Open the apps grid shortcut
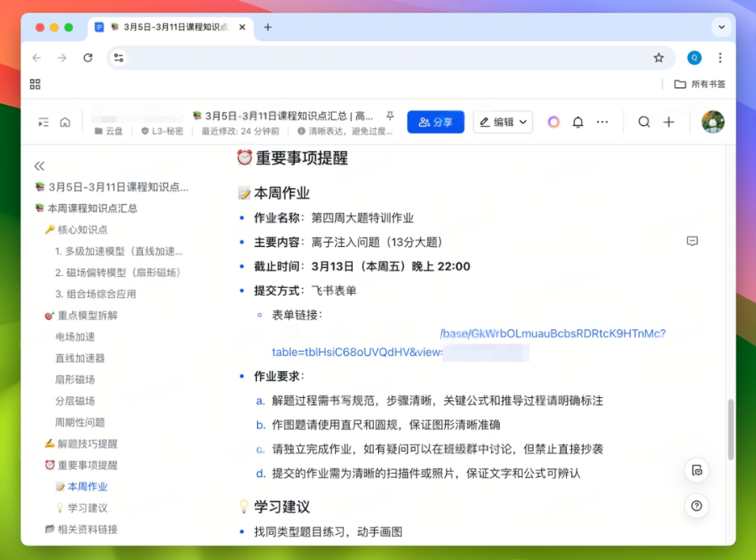Screen dimensions: 756x560 pyautogui.click(x=35, y=84)
